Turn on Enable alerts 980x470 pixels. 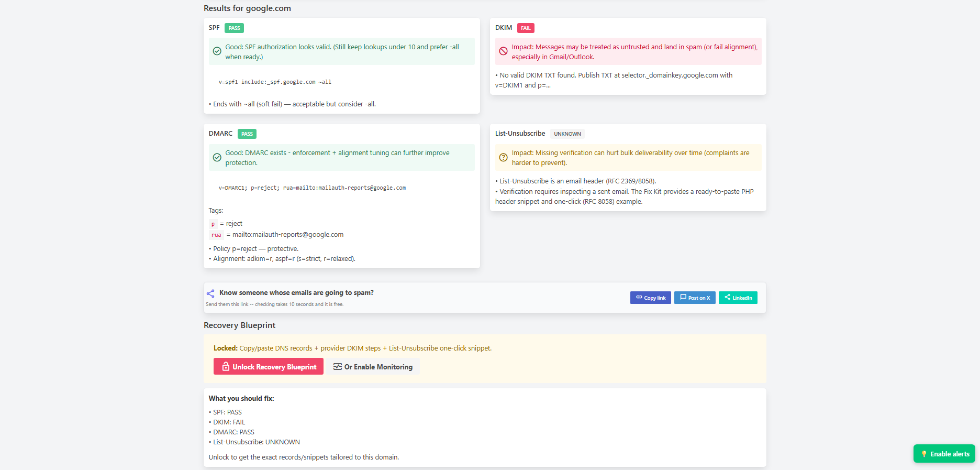(944, 454)
